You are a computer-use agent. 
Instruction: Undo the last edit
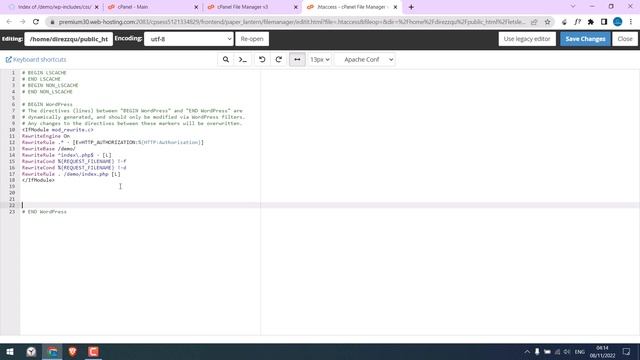click(x=262, y=60)
